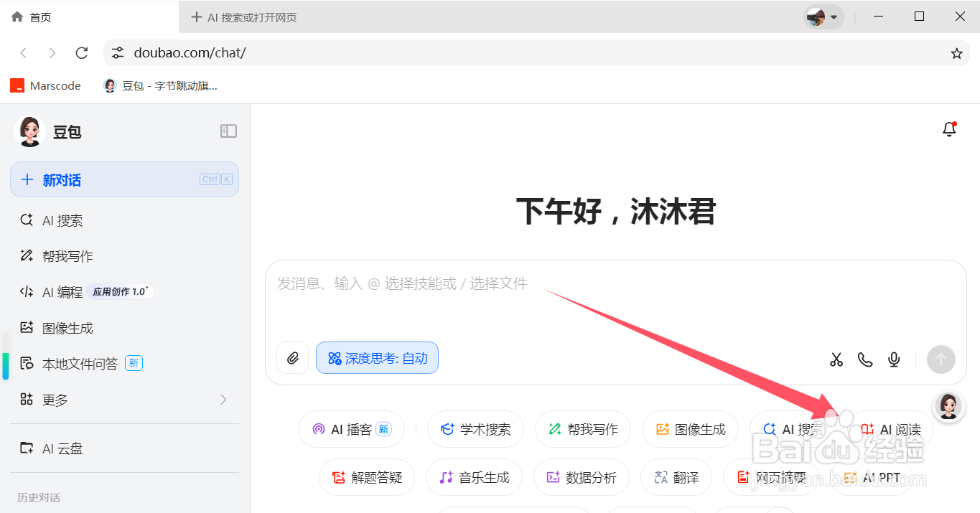The image size is (980, 513).
Task: Click the AI 阅读 skill chip
Action: tap(890, 429)
